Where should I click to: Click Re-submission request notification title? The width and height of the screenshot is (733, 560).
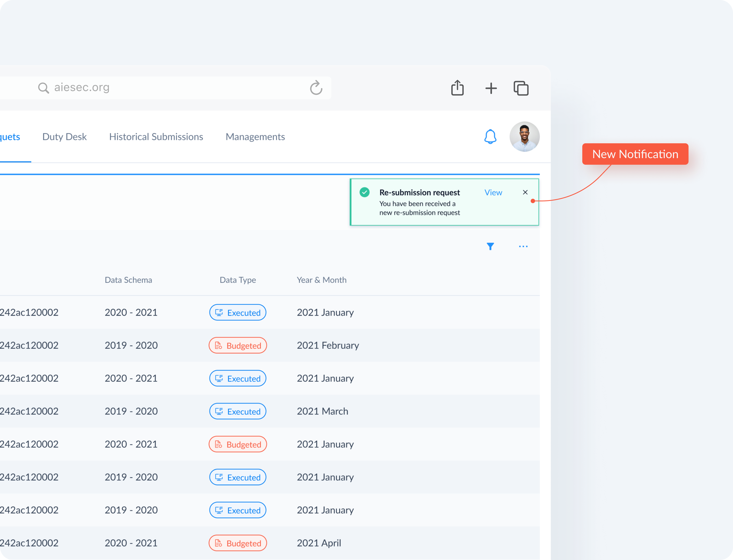(419, 192)
